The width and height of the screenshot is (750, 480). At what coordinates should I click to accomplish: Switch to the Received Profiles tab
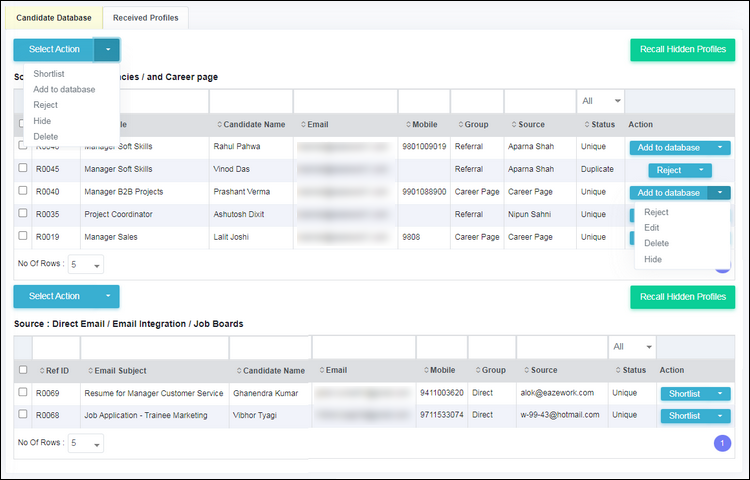pos(145,18)
